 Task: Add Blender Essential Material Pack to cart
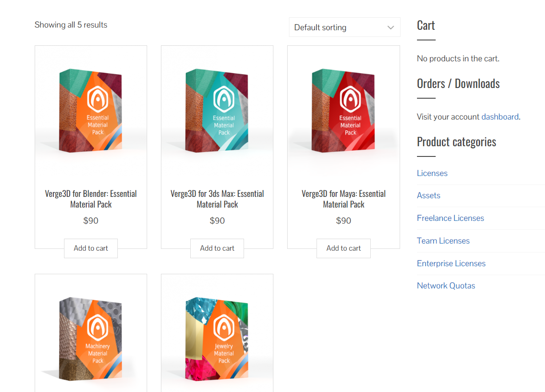[x=91, y=248]
